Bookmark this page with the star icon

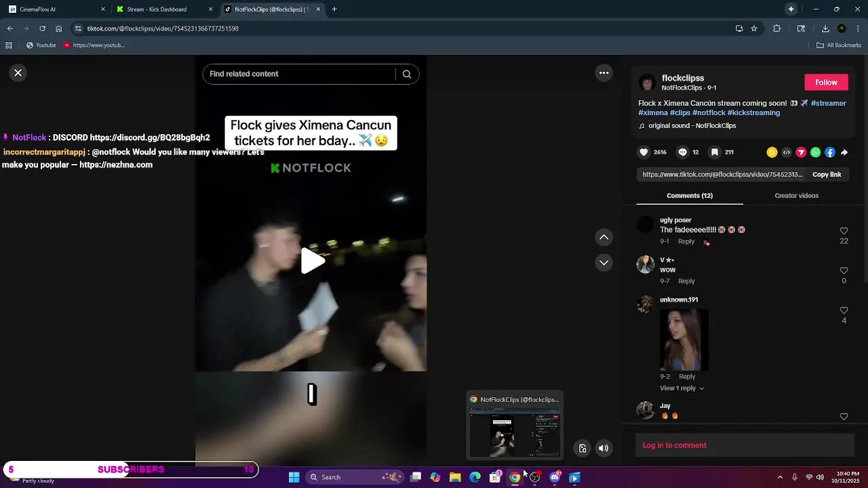pos(754,28)
